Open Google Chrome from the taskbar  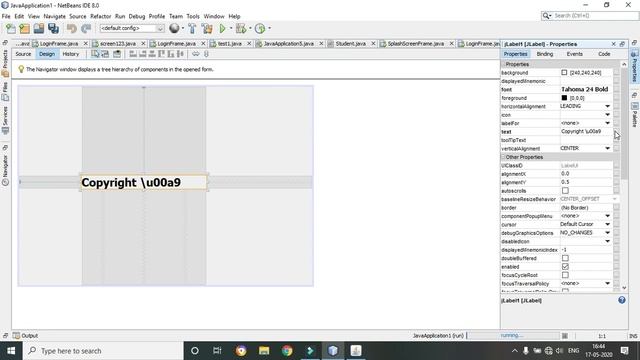[287, 351]
